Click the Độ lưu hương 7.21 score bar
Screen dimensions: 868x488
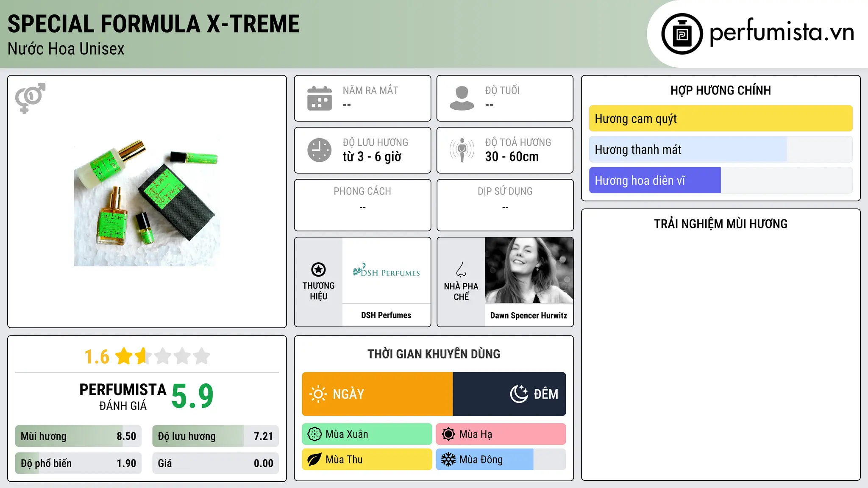point(216,436)
